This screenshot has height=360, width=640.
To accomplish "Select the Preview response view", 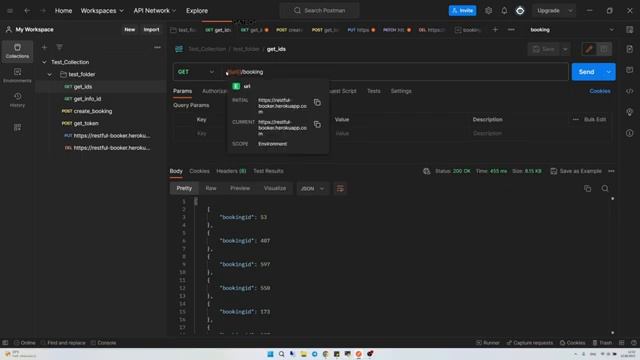I will pyautogui.click(x=240, y=188).
